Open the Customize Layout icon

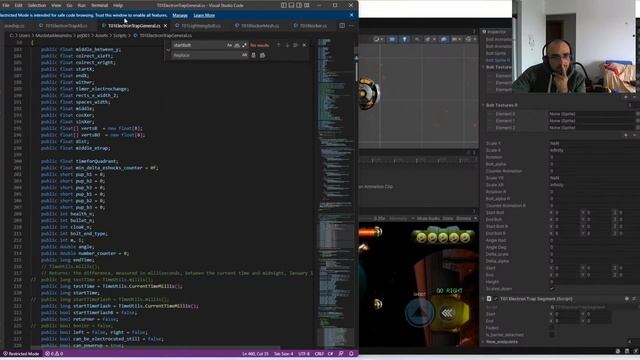tap(307, 5)
